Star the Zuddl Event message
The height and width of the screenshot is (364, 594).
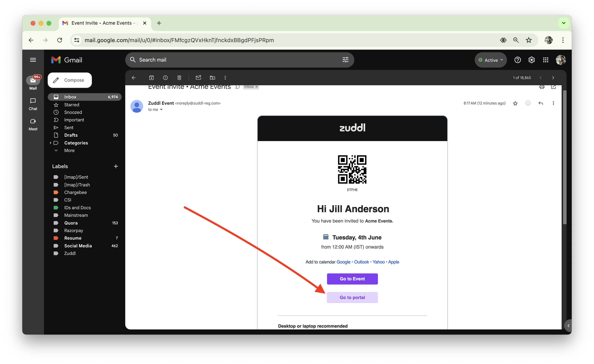coord(515,103)
